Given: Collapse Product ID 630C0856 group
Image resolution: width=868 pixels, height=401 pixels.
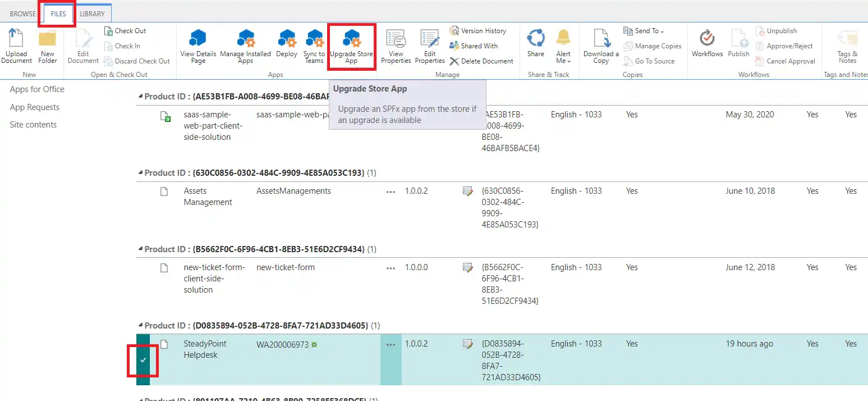Looking at the screenshot, I should click(141, 173).
